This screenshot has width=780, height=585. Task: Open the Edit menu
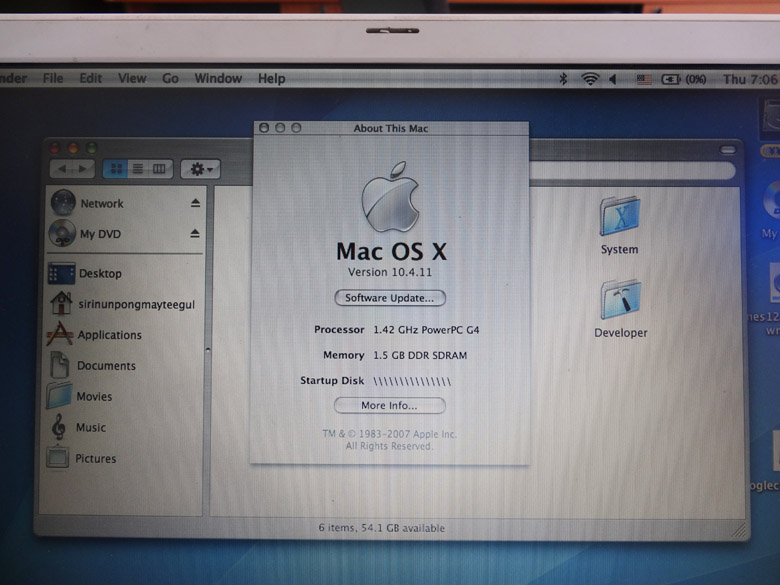point(91,78)
